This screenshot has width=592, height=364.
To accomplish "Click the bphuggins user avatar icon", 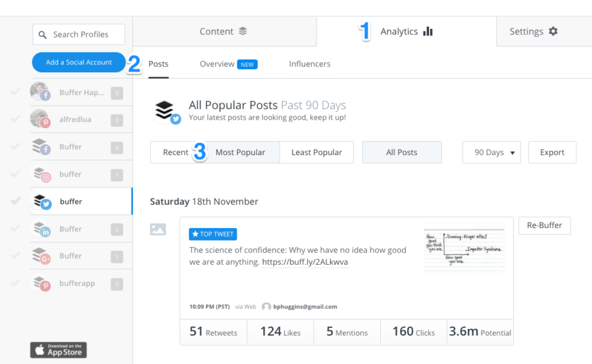I will (x=266, y=307).
